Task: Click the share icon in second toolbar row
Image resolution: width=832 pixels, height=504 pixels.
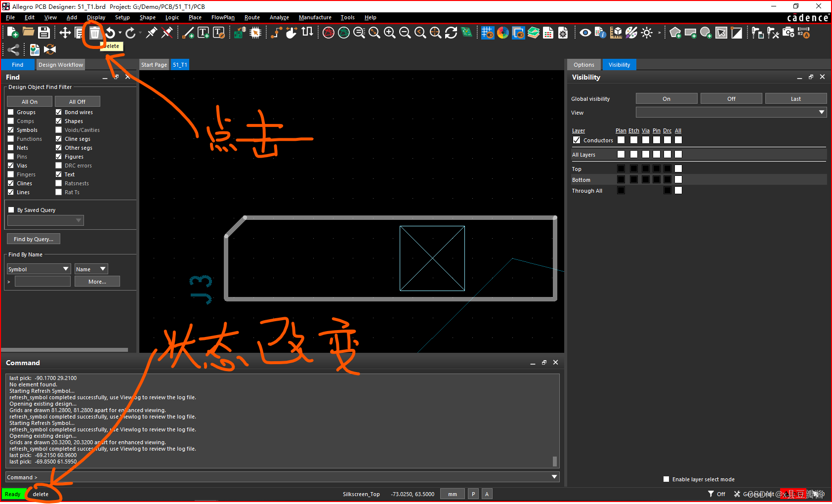Action: (13, 49)
